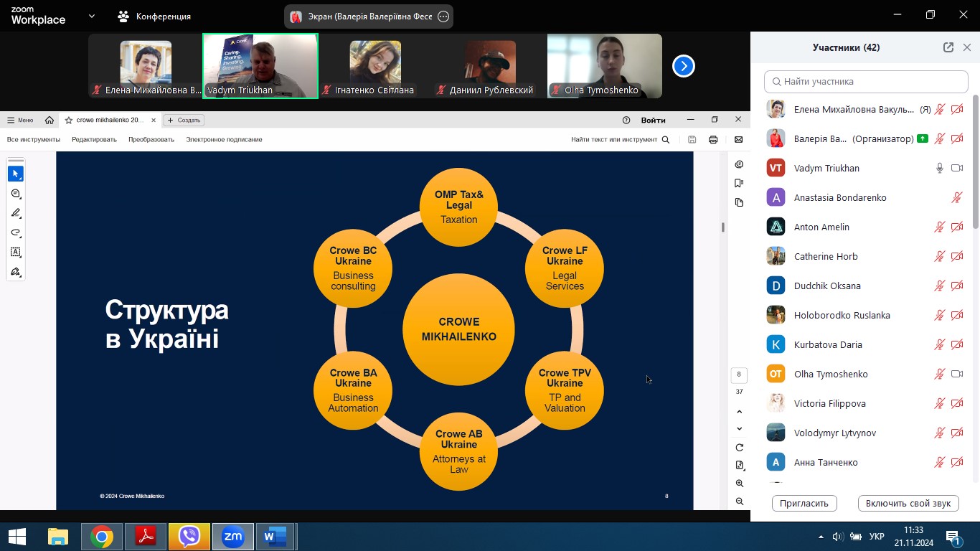The width and height of the screenshot is (980, 551).
Task: Toggle Vadym Triukhan's camera icon in list
Action: [957, 168]
